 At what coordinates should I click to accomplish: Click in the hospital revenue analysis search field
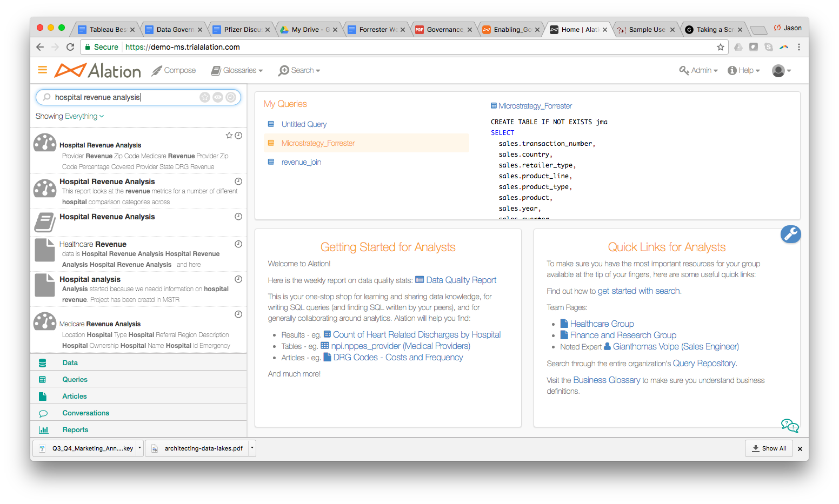pyautogui.click(x=124, y=97)
